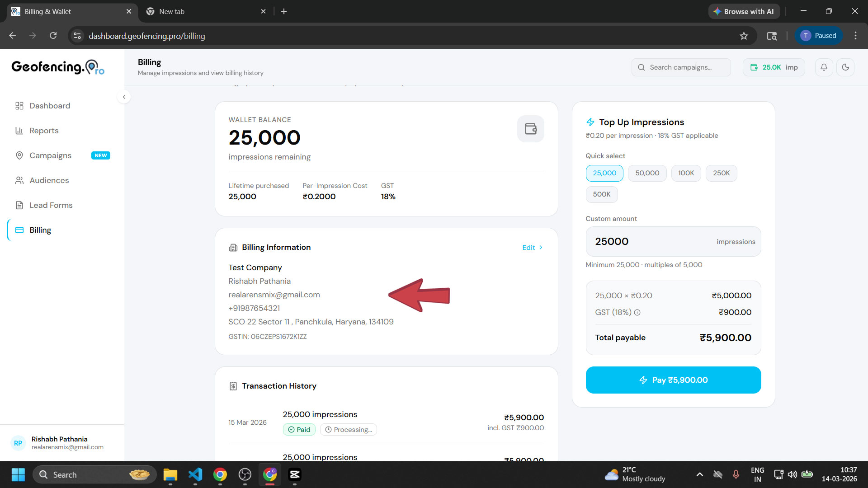Open Chrome's three-dot menu
The width and height of the screenshot is (868, 488).
(x=855, y=36)
